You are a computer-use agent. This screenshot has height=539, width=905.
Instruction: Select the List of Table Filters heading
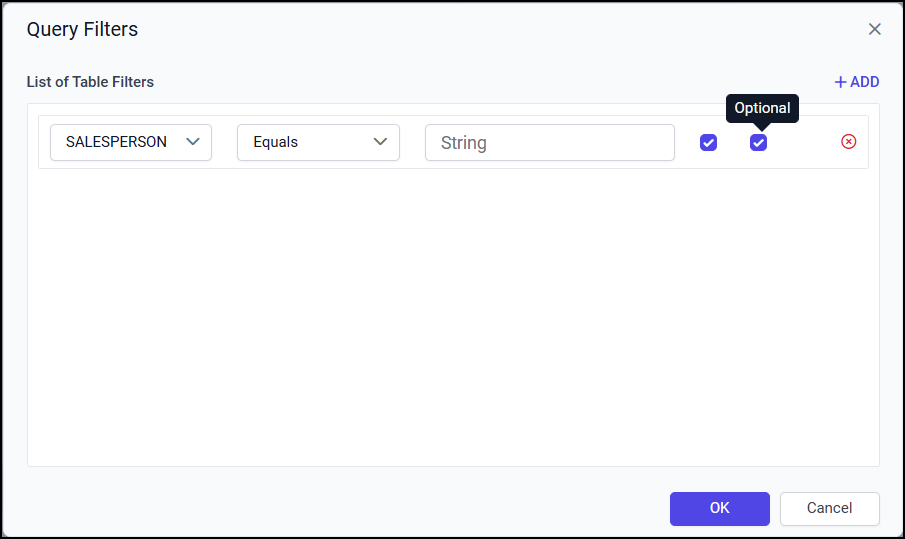click(90, 82)
